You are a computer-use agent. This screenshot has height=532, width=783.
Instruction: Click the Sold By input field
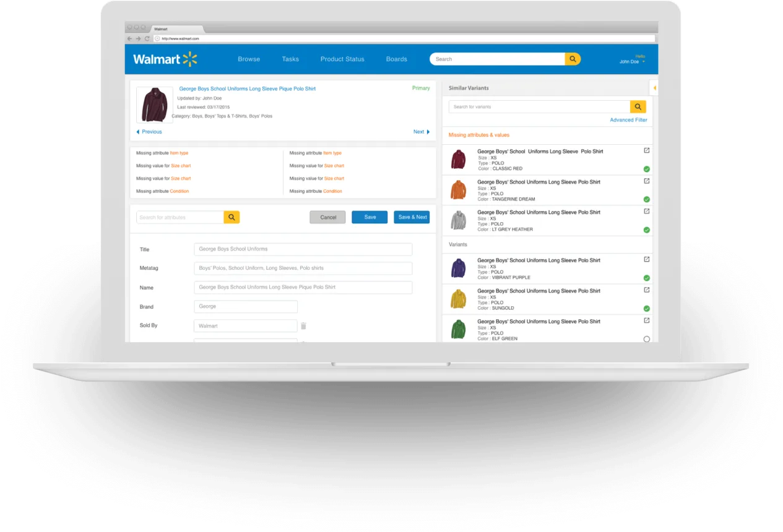pos(246,326)
